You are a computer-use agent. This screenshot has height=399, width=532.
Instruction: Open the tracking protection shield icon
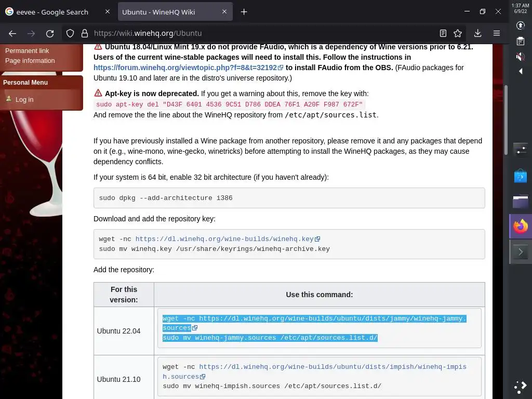[x=70, y=33]
